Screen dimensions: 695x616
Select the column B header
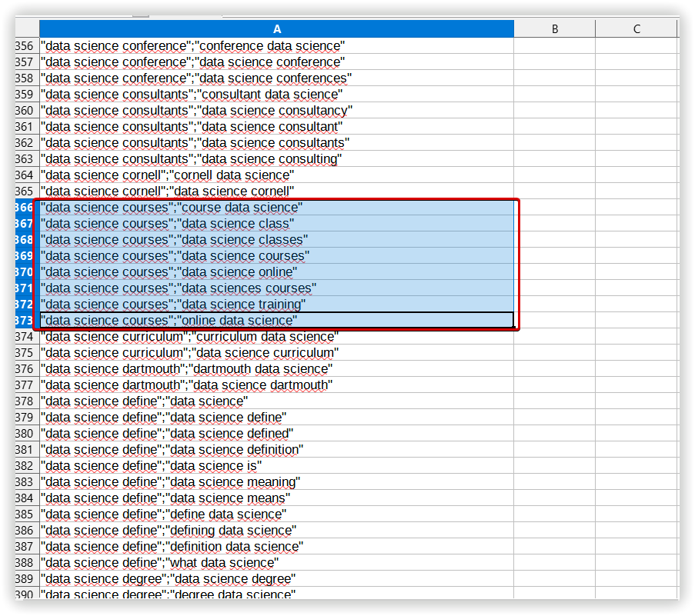point(554,28)
